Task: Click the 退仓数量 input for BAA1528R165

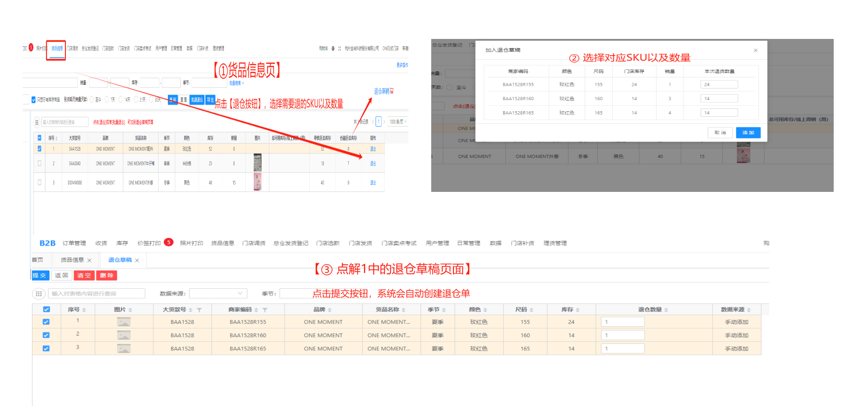Action: (x=622, y=349)
